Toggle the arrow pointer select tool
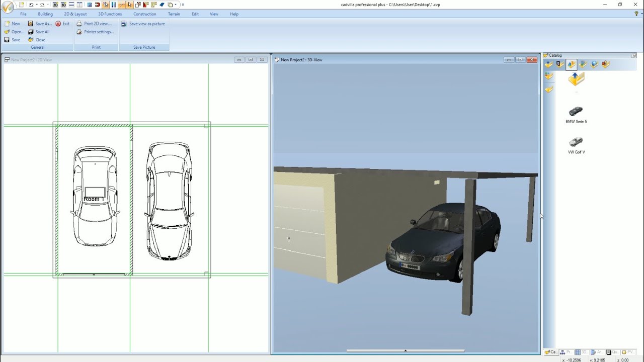 click(x=130, y=5)
